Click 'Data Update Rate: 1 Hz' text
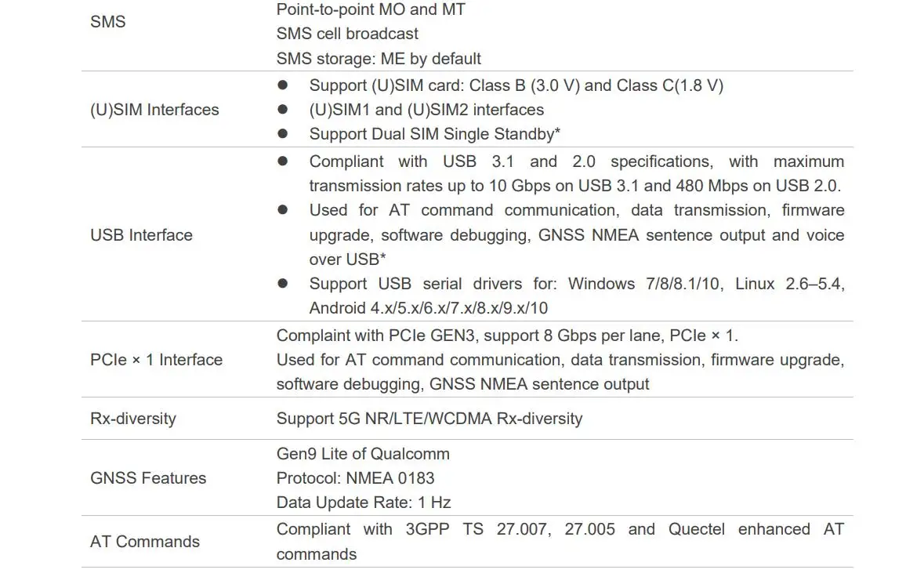Image resolution: width=924 pixels, height=577 pixels. click(x=364, y=503)
